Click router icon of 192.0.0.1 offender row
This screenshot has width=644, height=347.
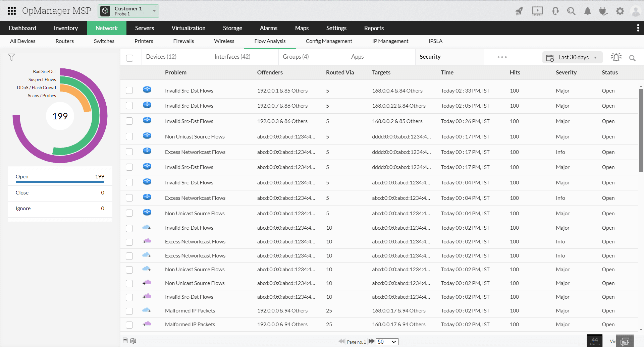click(x=147, y=90)
